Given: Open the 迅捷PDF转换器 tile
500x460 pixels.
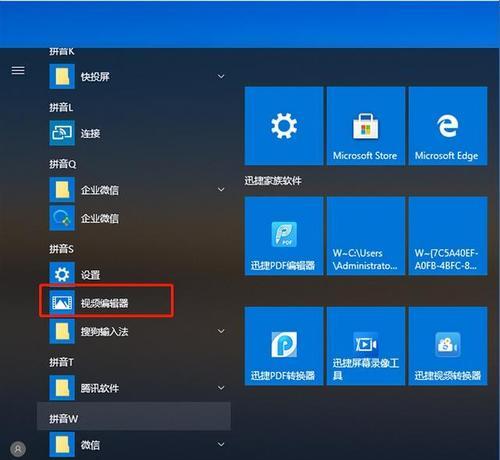Looking at the screenshot, I should pos(284,346).
